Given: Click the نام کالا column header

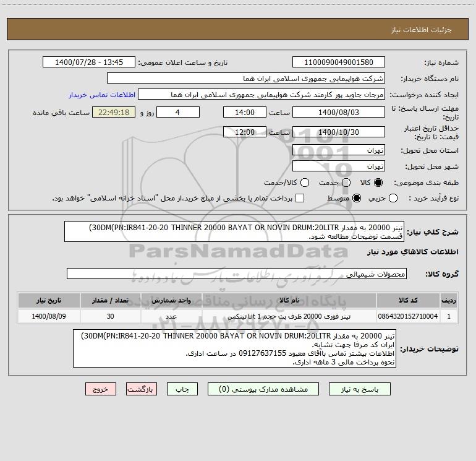Looking at the screenshot, I should (x=289, y=300).
